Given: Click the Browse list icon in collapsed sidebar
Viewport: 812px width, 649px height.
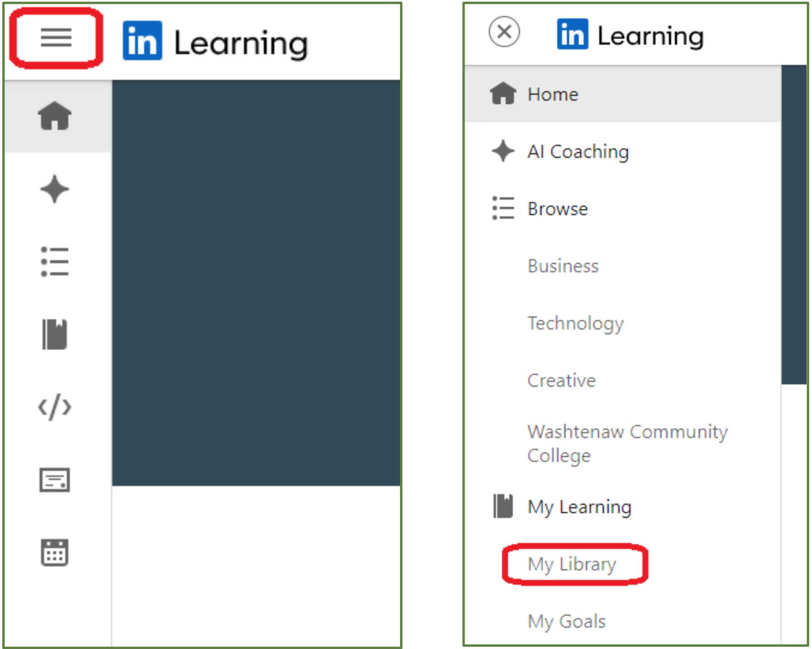Looking at the screenshot, I should [x=55, y=262].
